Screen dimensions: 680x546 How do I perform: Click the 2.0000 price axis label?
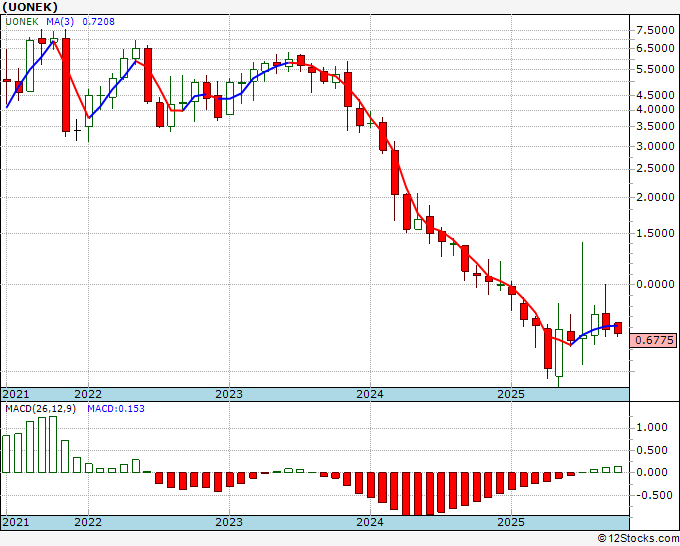[655, 197]
